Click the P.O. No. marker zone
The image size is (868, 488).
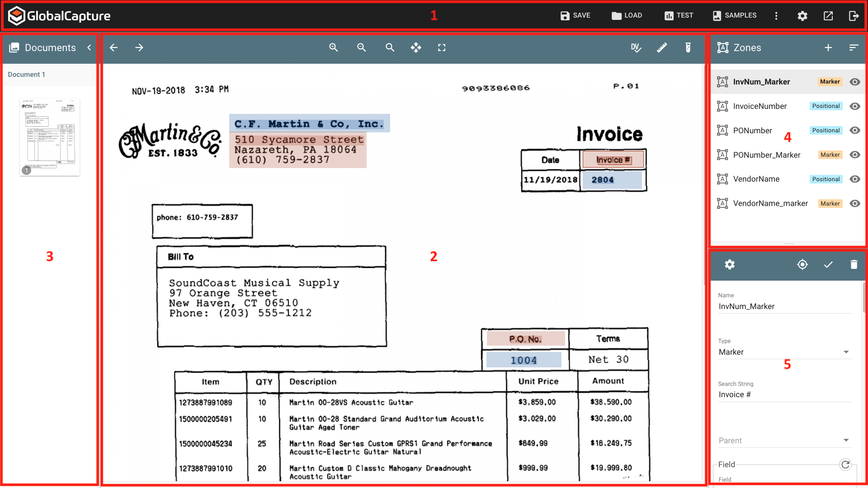(526, 339)
